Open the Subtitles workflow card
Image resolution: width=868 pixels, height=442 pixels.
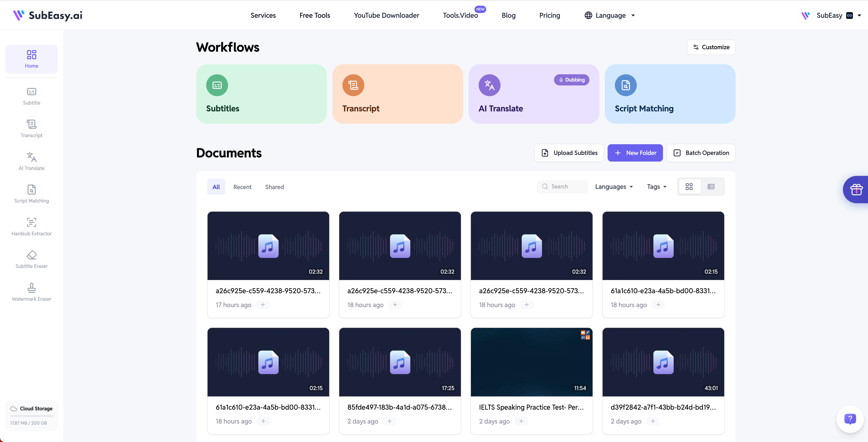tap(261, 94)
